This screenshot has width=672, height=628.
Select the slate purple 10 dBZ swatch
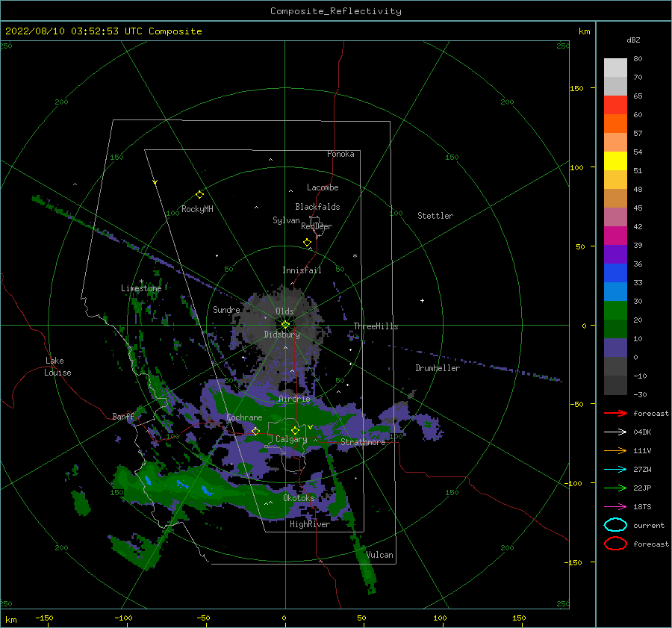tap(615, 347)
